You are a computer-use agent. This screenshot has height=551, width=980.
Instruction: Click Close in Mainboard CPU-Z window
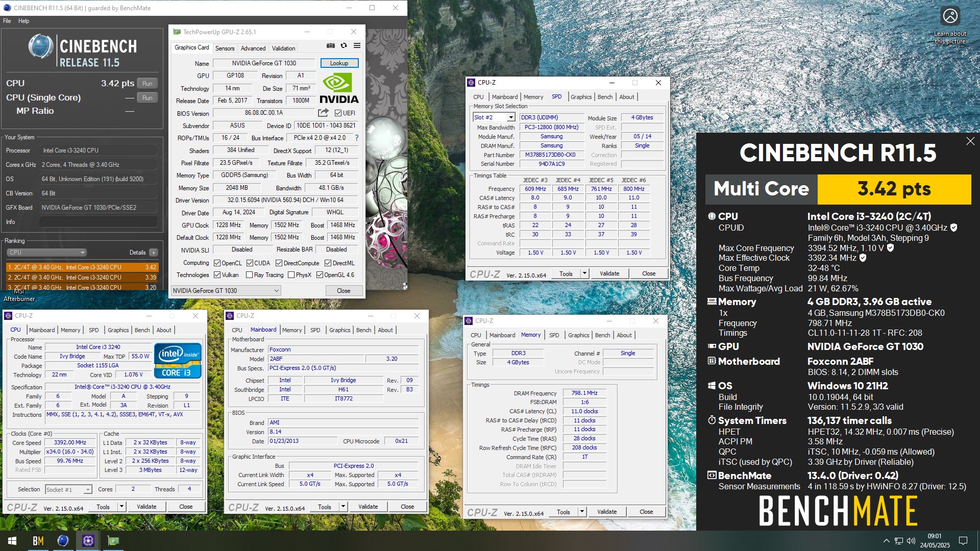[x=407, y=507]
